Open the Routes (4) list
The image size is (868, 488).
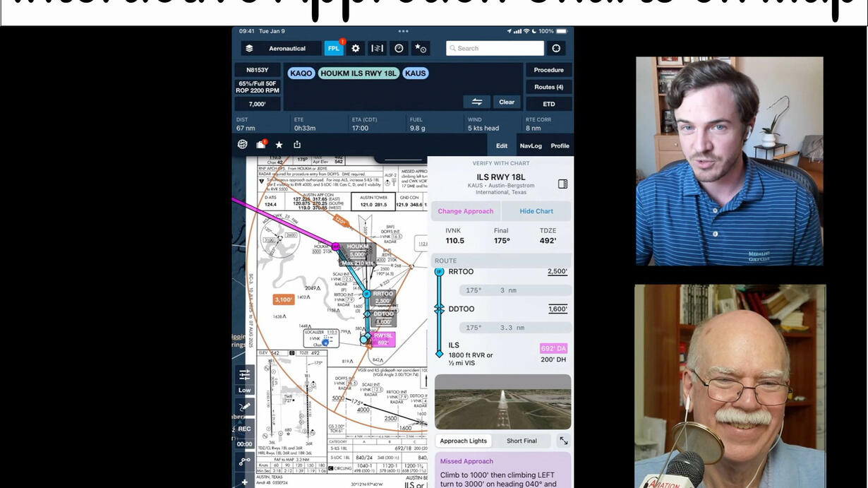pos(548,87)
